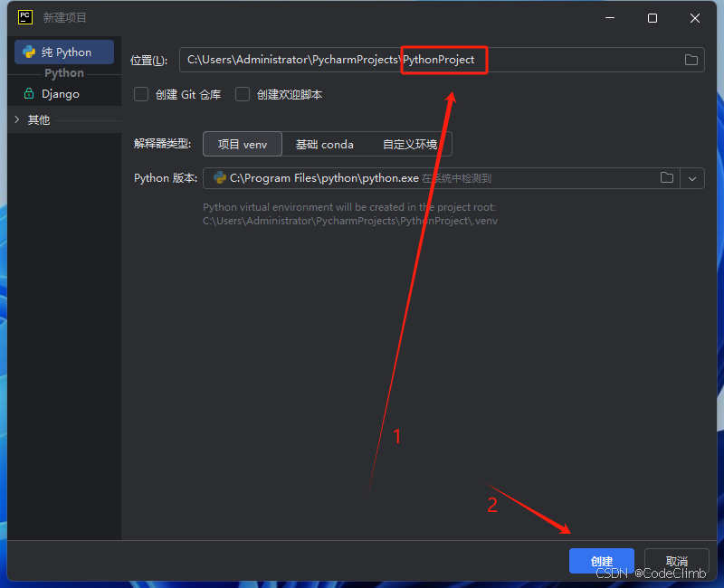Click the virtual environment path text ending in .venv

click(350, 221)
